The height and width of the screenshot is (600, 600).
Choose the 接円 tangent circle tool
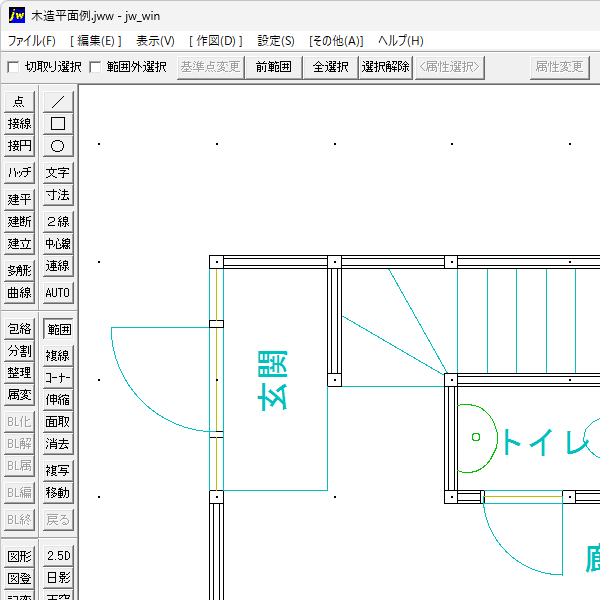click(19, 146)
